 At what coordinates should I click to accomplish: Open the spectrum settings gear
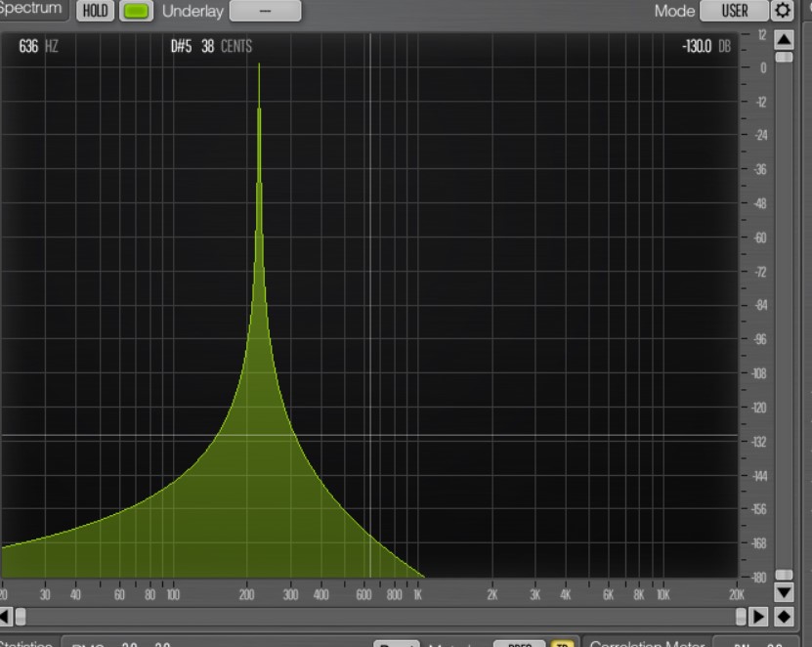tap(782, 11)
